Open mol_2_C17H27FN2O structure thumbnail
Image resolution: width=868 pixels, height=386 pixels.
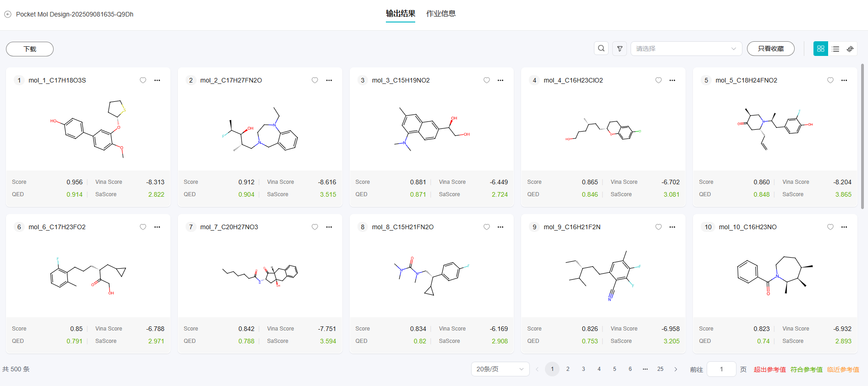pyautogui.click(x=260, y=130)
